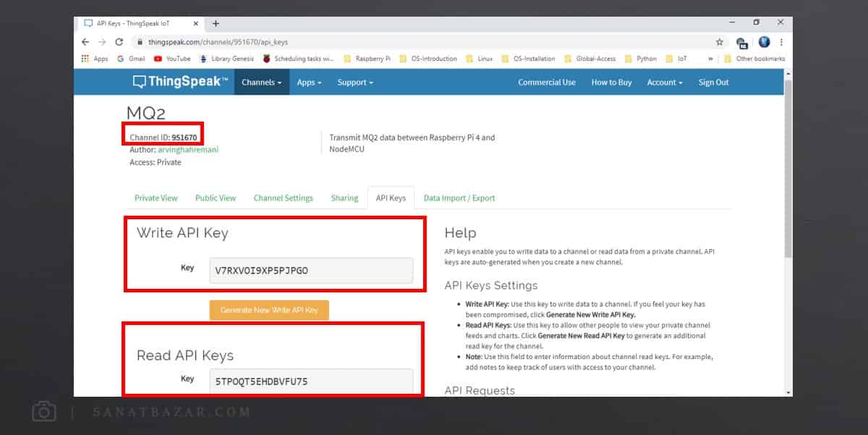The image size is (868, 435).
Task: Open the How to Buy link
Action: (611, 82)
